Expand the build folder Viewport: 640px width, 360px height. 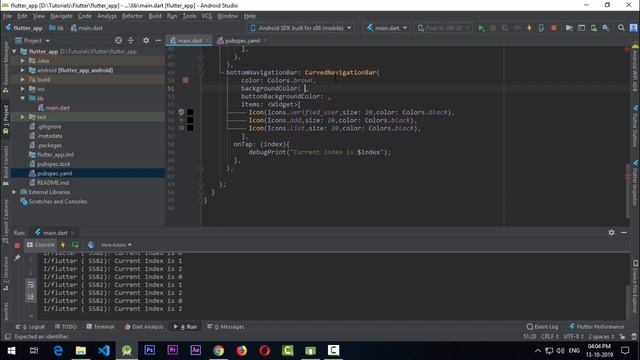[x=23, y=80]
